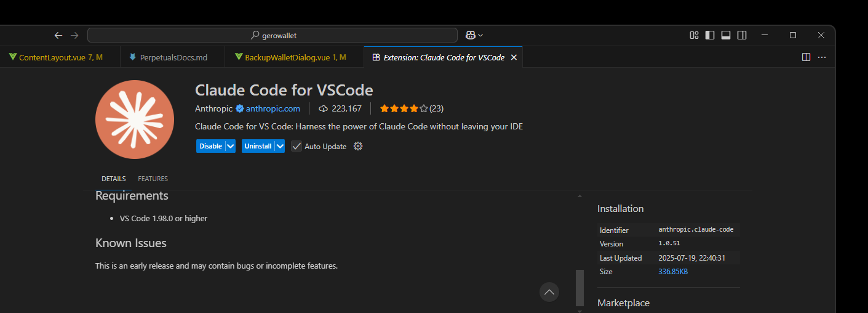Open the extension settings gear icon
Screen dimensions: 868x313
pos(358,146)
